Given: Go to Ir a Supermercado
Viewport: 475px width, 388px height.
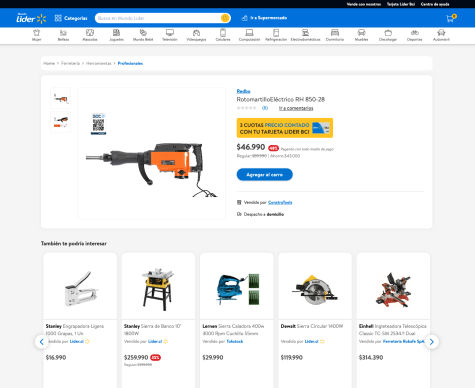Looking at the screenshot, I should click(264, 18).
